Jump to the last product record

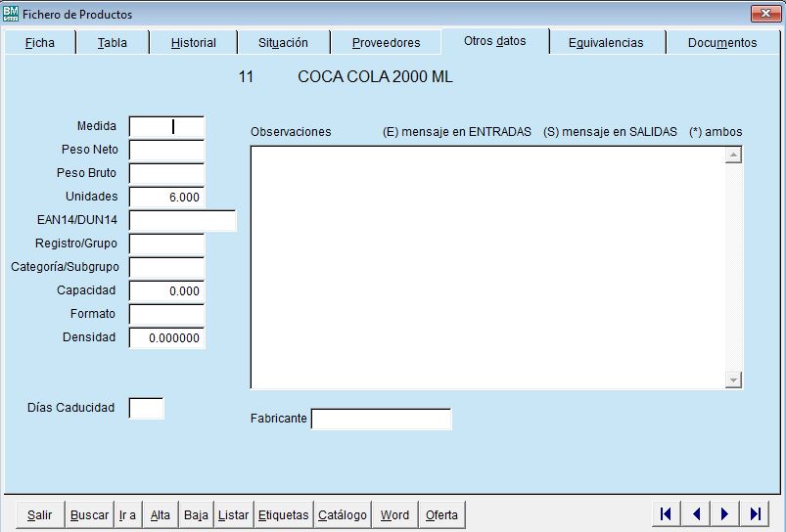click(x=755, y=514)
